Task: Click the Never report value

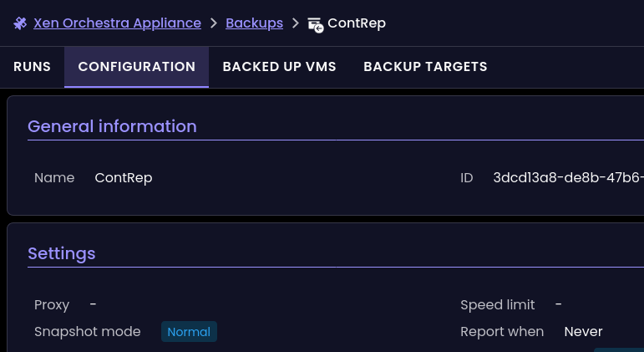Action: [583, 332]
